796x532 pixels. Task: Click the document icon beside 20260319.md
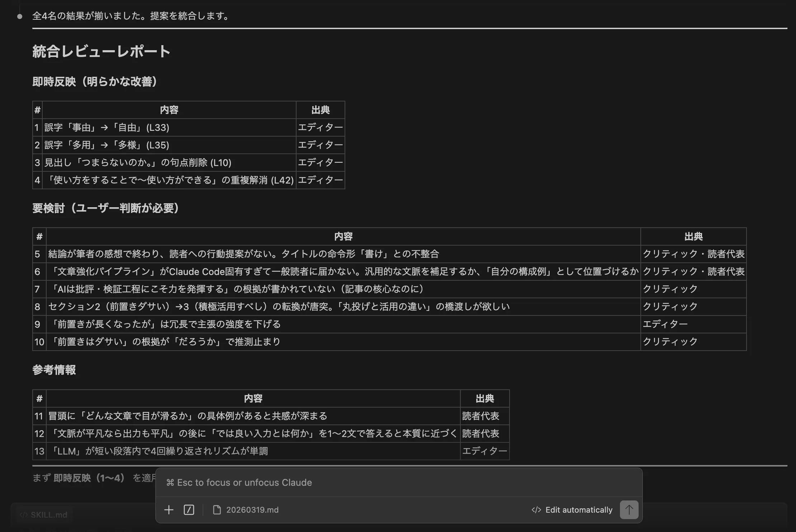tap(217, 509)
